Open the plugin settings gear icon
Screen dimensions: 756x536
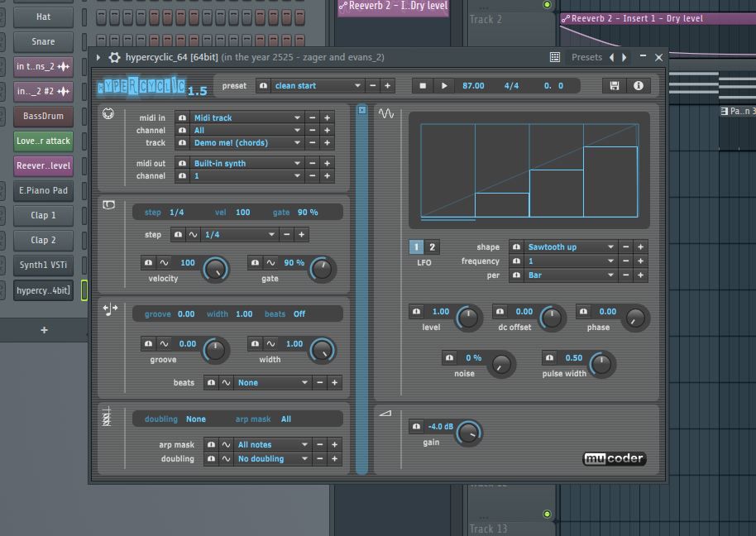click(114, 57)
